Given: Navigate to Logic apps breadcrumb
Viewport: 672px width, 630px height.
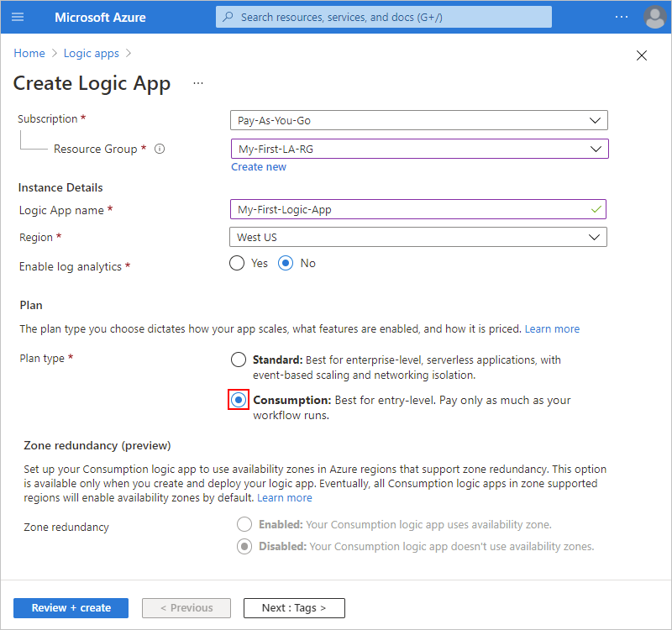Looking at the screenshot, I should coord(92,53).
